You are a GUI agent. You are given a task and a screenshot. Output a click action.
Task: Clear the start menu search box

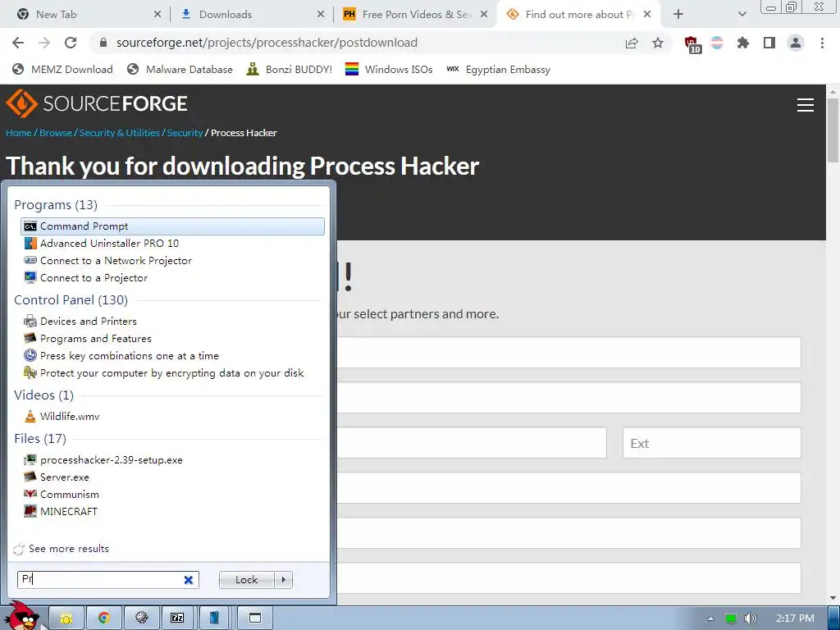(x=188, y=580)
